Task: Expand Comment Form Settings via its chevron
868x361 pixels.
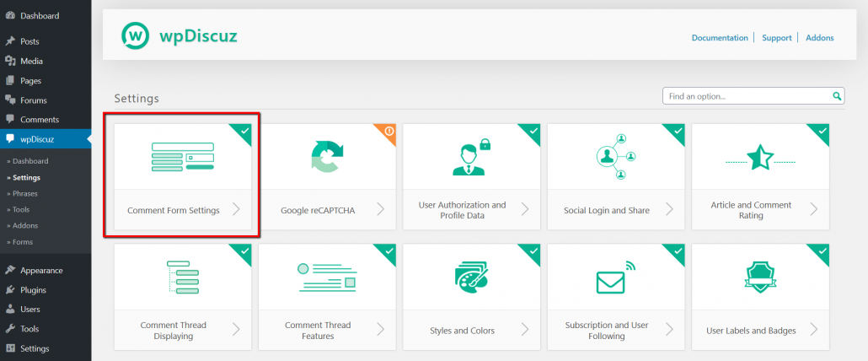Action: [x=236, y=209]
